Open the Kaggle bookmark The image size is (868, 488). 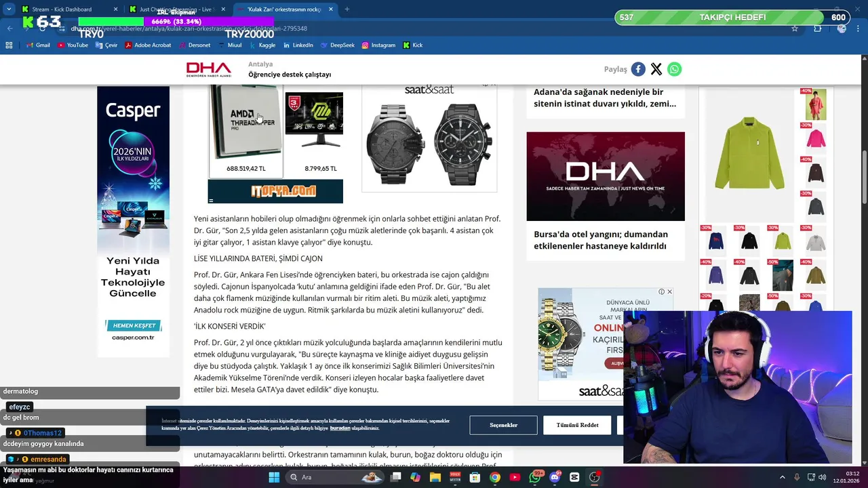point(262,45)
